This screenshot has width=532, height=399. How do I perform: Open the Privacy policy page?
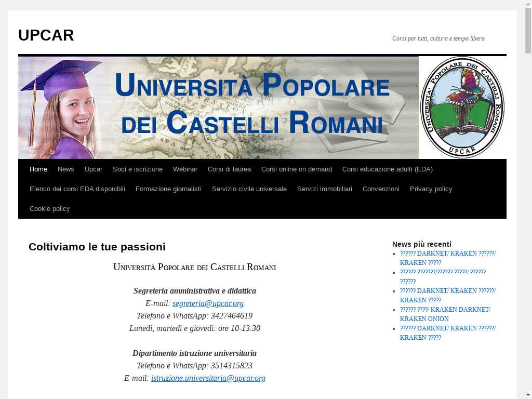(x=431, y=189)
